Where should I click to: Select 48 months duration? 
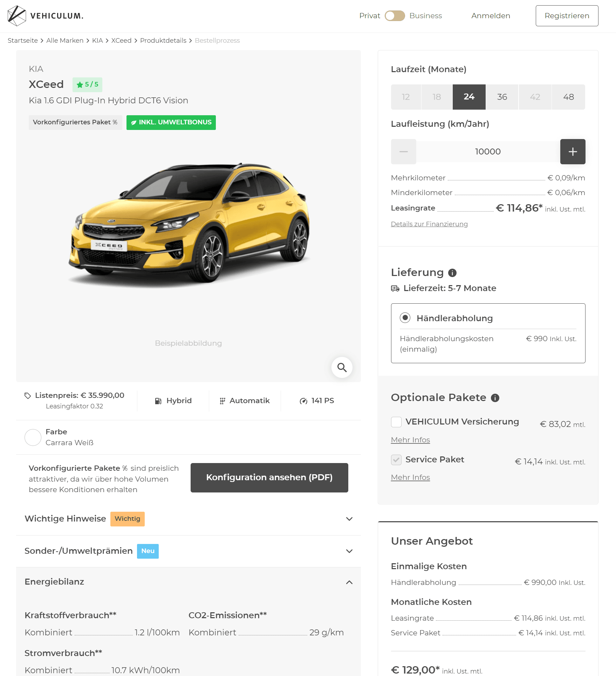[x=568, y=97]
